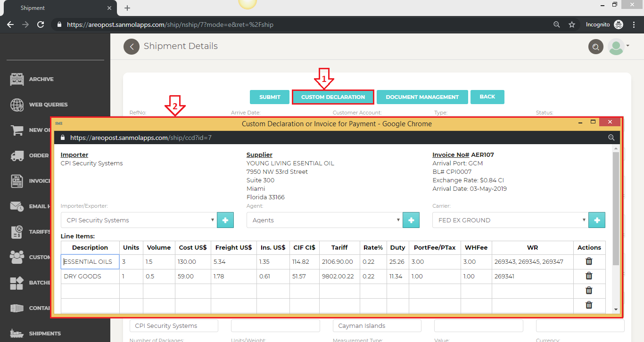This screenshot has height=342, width=644.
Task: Click the Importer heading
Action: pyautogui.click(x=74, y=155)
